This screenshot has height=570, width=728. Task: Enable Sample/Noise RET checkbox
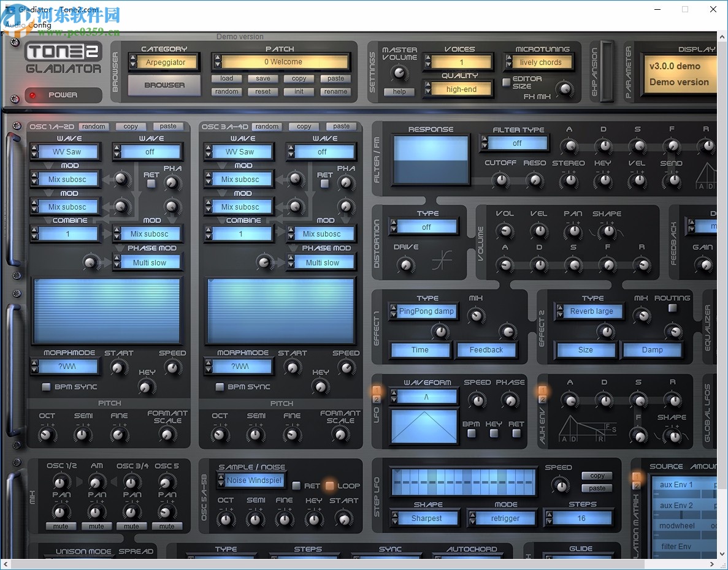click(296, 485)
